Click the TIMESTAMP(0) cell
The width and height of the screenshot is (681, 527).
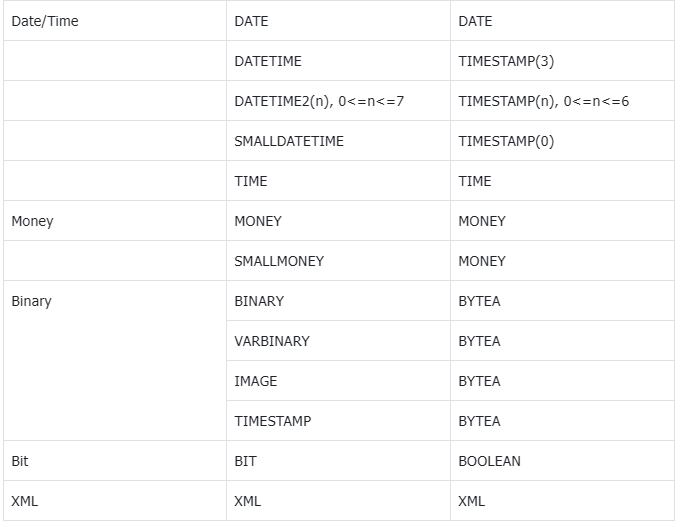[x=506, y=141]
